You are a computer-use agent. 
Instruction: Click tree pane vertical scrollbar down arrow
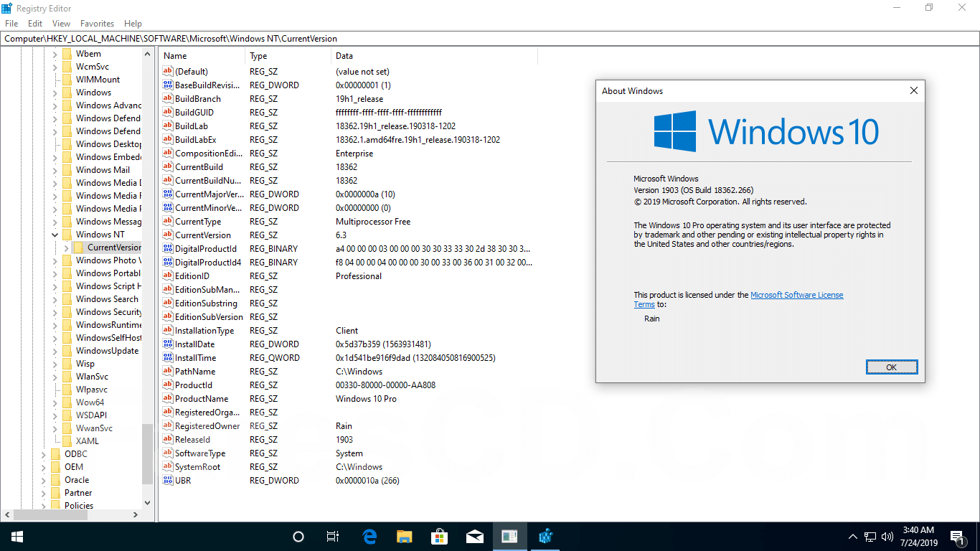147,504
